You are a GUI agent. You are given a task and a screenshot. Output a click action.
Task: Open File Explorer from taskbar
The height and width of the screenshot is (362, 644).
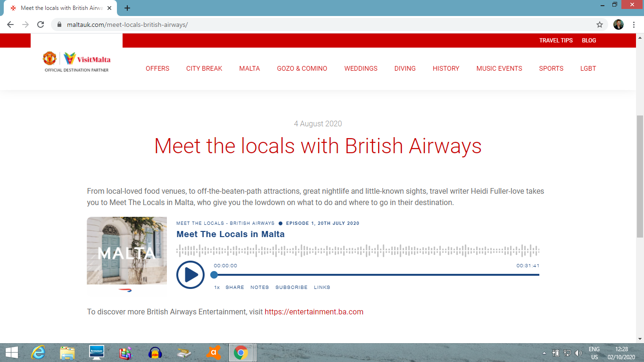(67, 353)
